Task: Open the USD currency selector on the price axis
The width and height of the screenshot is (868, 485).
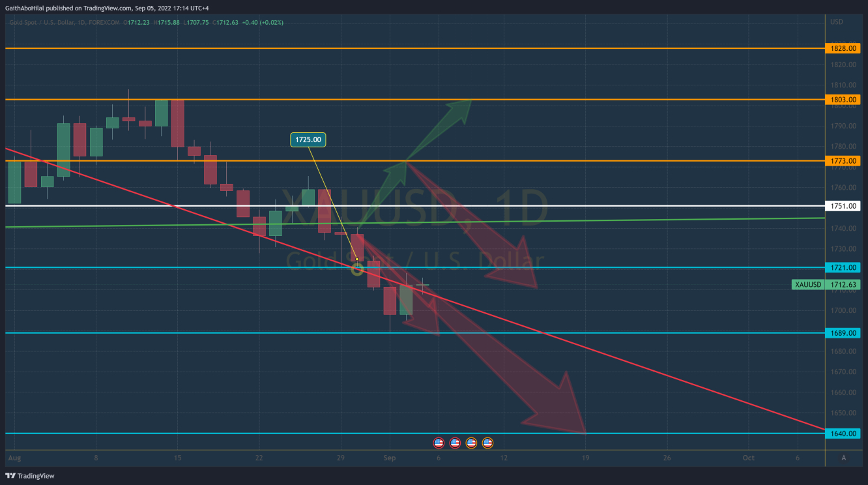Action: pos(837,22)
